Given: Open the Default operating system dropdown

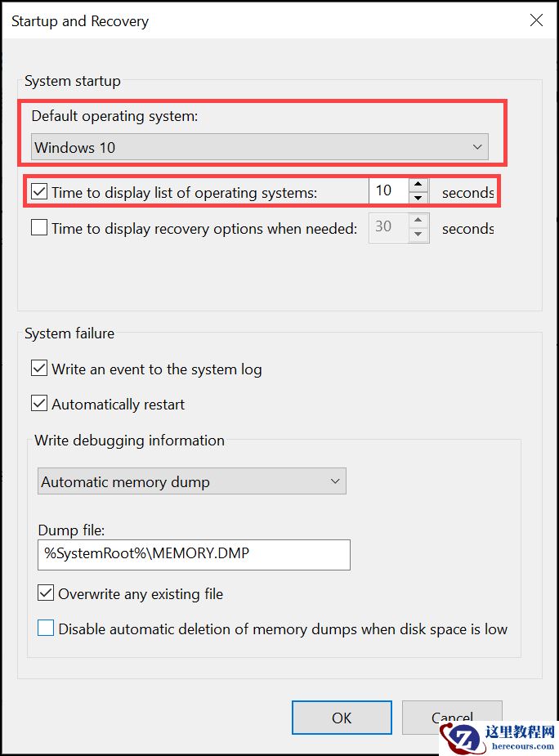Looking at the screenshot, I should tap(258, 146).
